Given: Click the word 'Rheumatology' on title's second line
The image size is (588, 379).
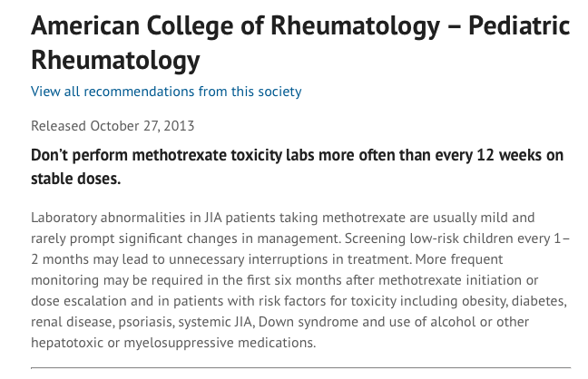Looking at the screenshot, I should (115, 60).
